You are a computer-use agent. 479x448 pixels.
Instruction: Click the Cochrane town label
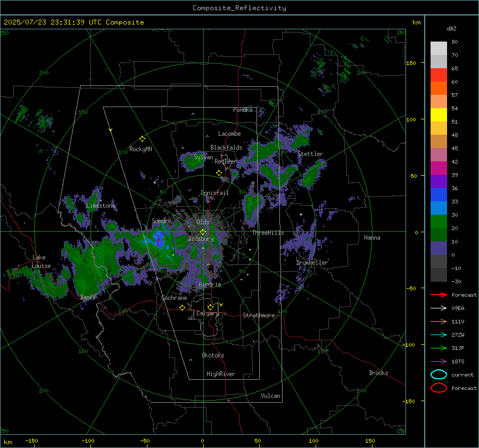coord(174,298)
